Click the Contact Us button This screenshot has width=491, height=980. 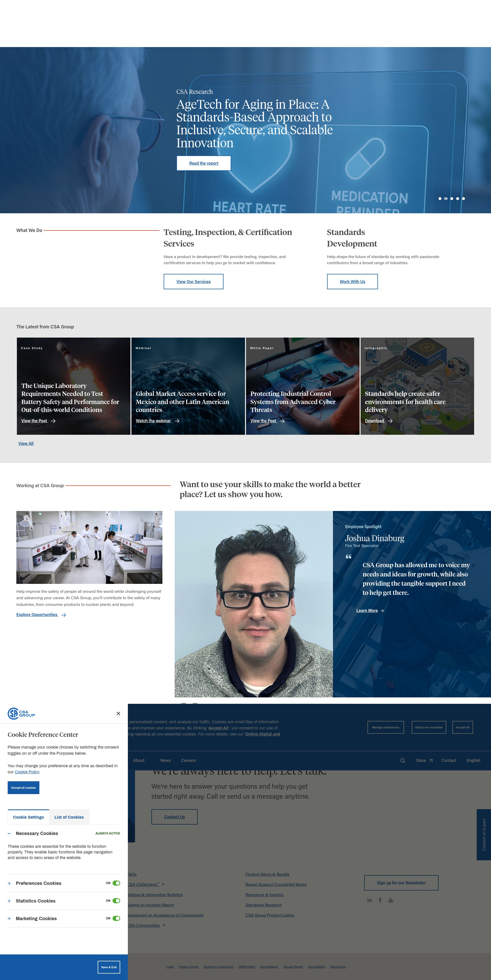[175, 817]
